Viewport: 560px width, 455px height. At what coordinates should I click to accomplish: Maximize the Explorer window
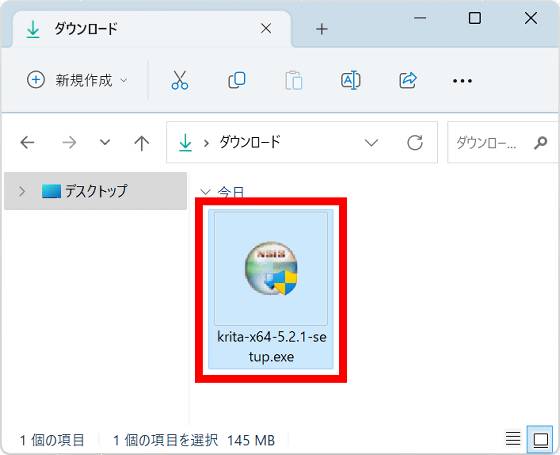click(475, 18)
